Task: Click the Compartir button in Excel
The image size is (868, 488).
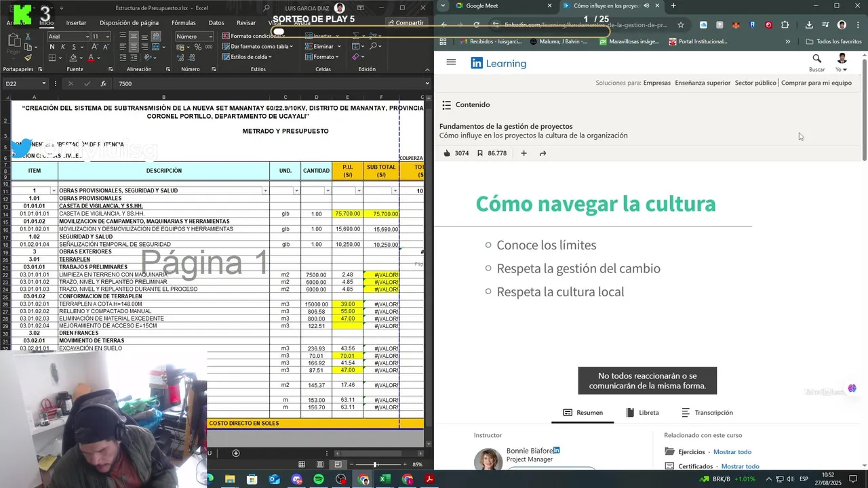Action: click(406, 22)
